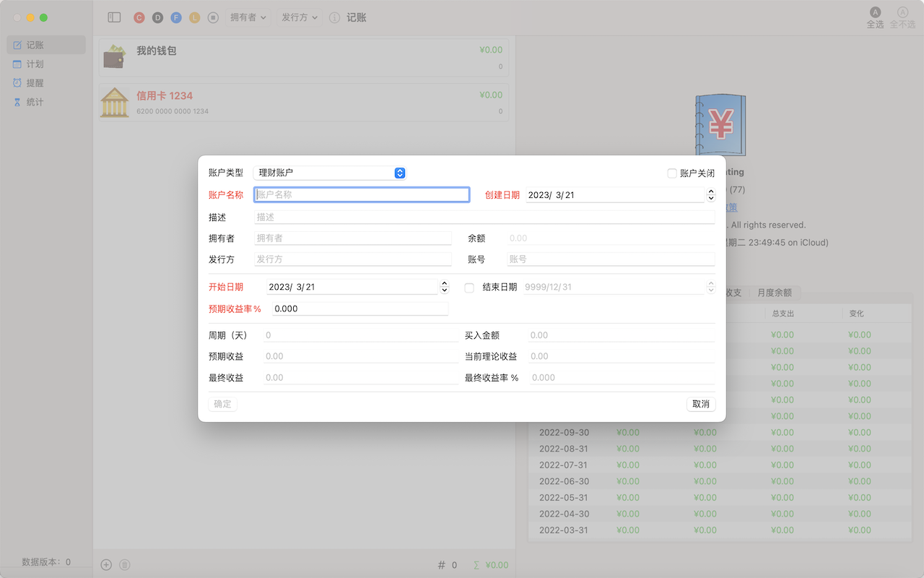Click the 2022-05-31 table row date
924x578 pixels.
pyautogui.click(x=564, y=497)
